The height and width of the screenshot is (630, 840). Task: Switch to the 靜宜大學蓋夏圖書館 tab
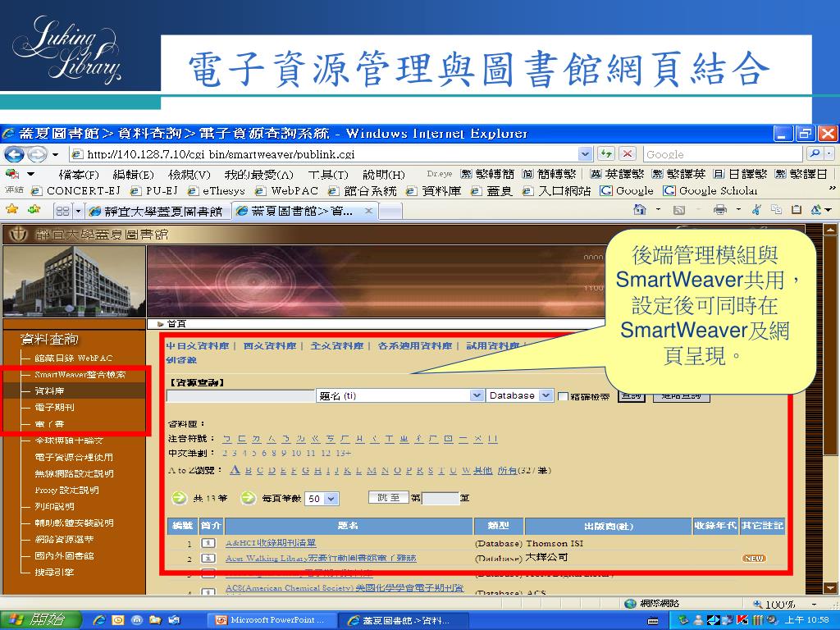157,211
